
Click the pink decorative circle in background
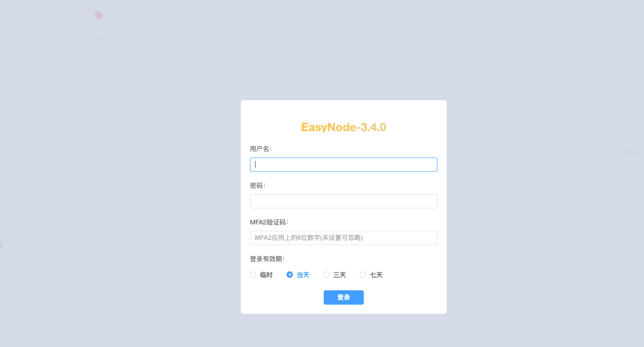pyautogui.click(x=98, y=15)
